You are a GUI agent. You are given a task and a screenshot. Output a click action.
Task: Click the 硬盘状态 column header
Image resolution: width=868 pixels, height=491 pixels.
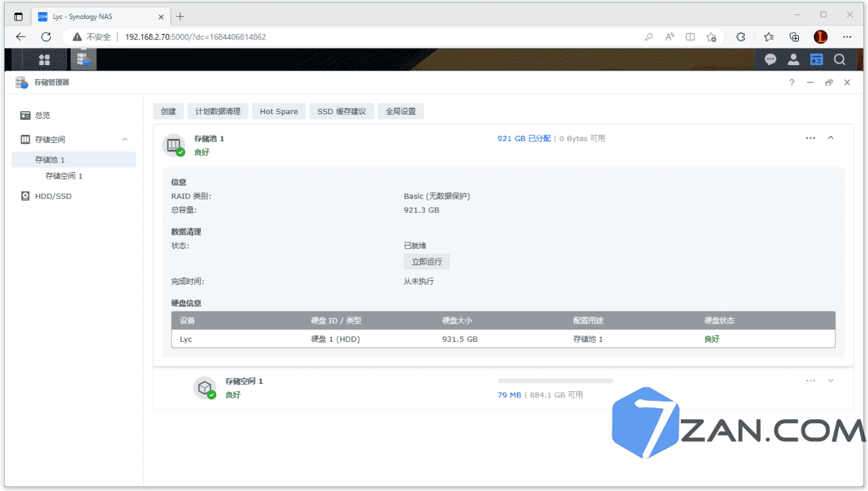click(x=719, y=320)
